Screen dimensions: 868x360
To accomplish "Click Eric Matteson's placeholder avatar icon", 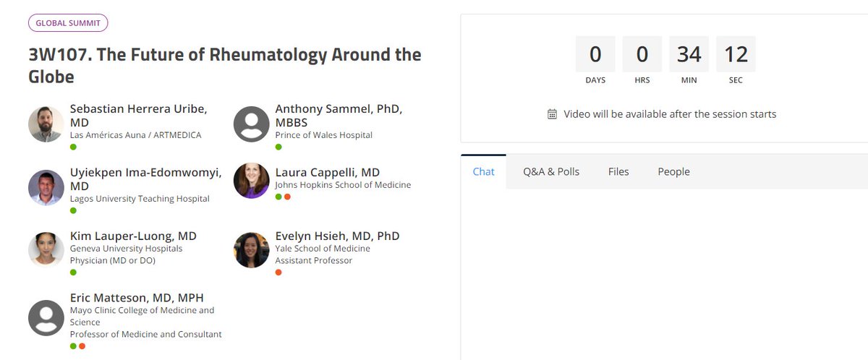I will point(46,318).
